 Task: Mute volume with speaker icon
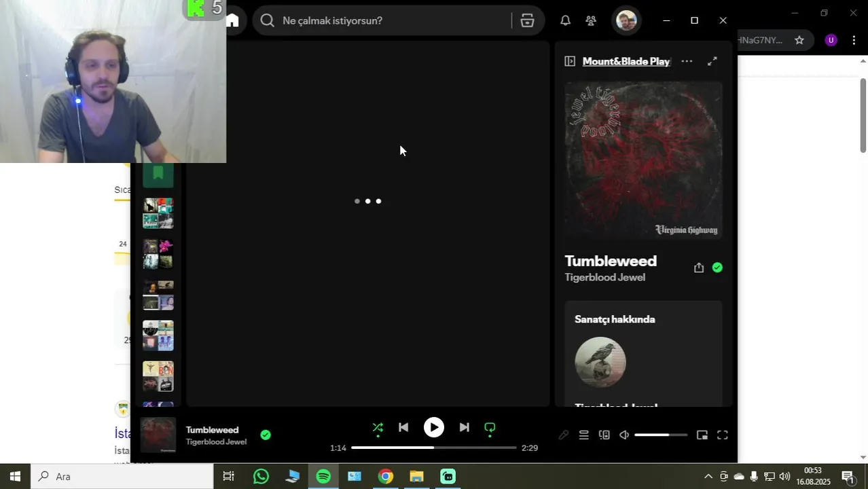[x=624, y=435]
